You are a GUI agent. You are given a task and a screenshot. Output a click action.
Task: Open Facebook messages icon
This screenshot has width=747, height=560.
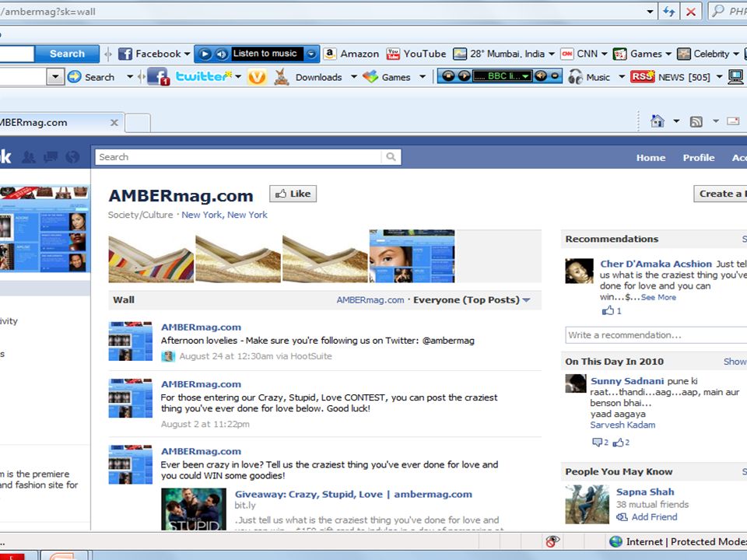[51, 156]
